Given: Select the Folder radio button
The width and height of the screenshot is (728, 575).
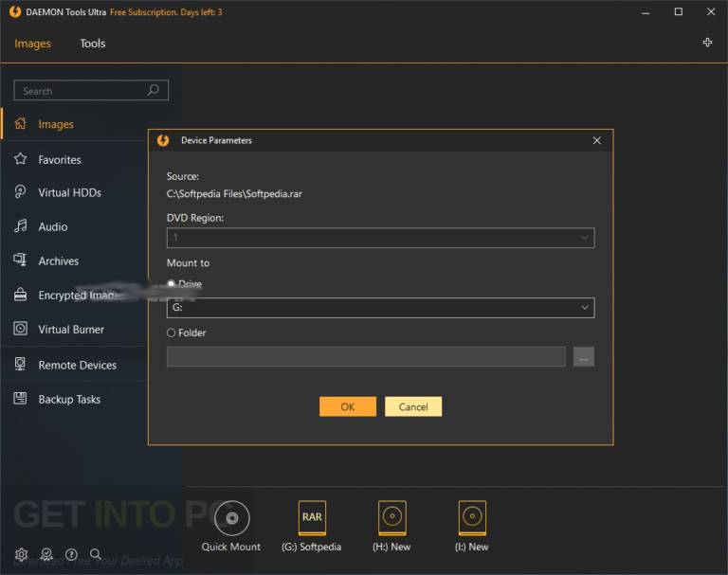Looking at the screenshot, I should point(171,332).
